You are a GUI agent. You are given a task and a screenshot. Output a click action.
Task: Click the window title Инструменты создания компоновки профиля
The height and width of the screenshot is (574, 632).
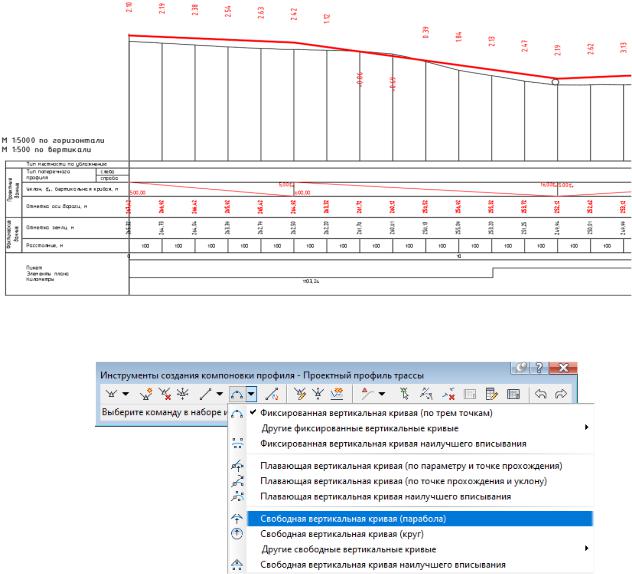pyautogui.click(x=197, y=375)
